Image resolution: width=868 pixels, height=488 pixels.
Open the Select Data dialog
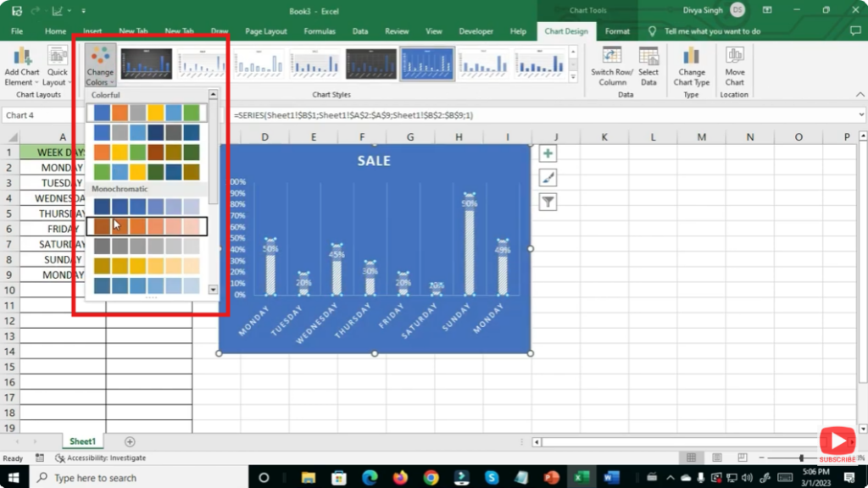648,58
